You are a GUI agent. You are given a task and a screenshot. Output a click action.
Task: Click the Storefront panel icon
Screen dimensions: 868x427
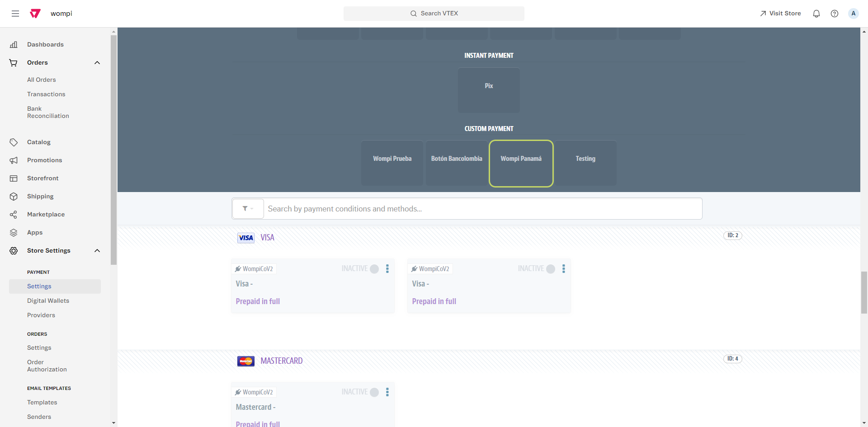tap(14, 178)
